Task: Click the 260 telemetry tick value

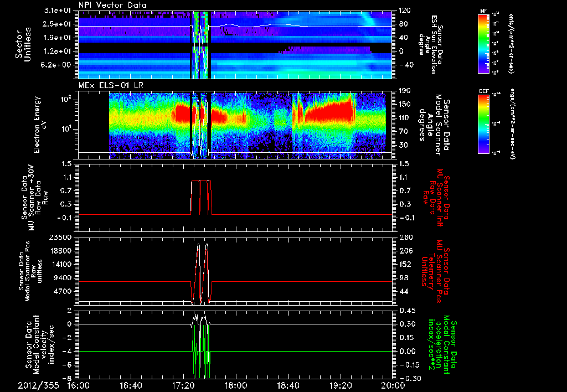Action: click(x=405, y=237)
